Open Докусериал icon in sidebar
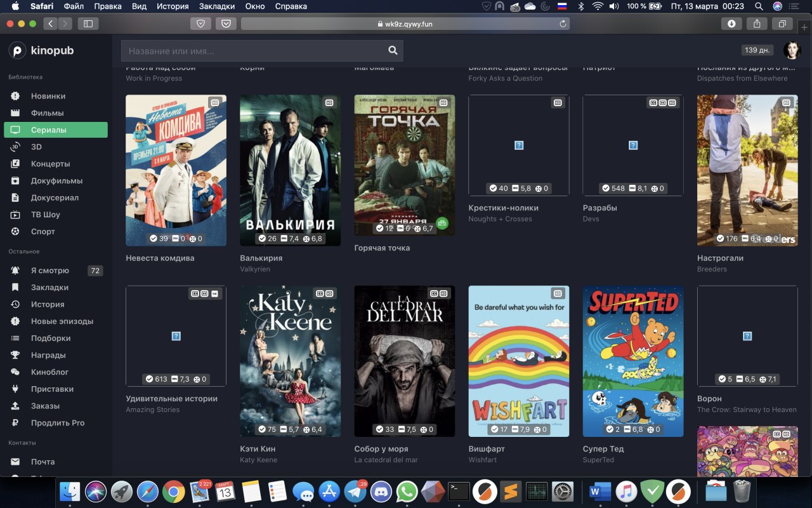 [16, 197]
